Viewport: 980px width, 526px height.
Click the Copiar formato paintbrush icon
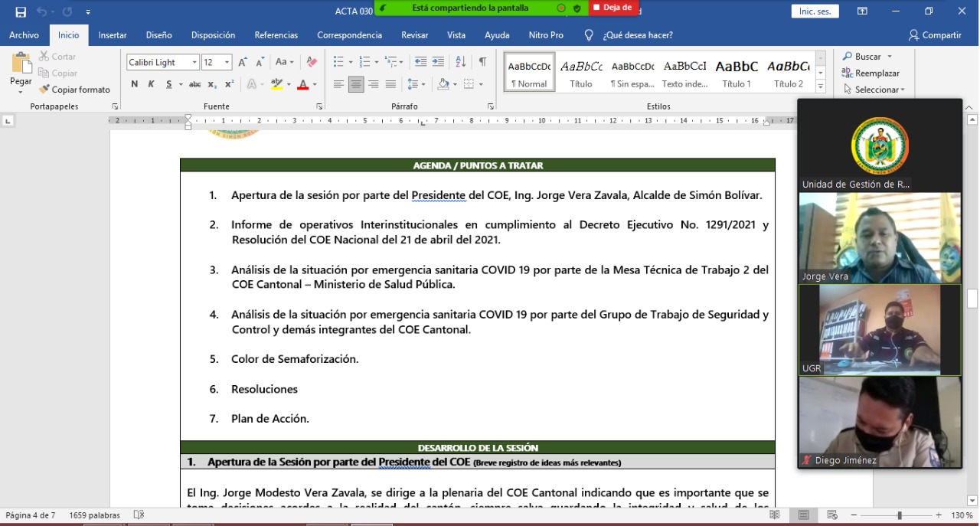point(44,90)
